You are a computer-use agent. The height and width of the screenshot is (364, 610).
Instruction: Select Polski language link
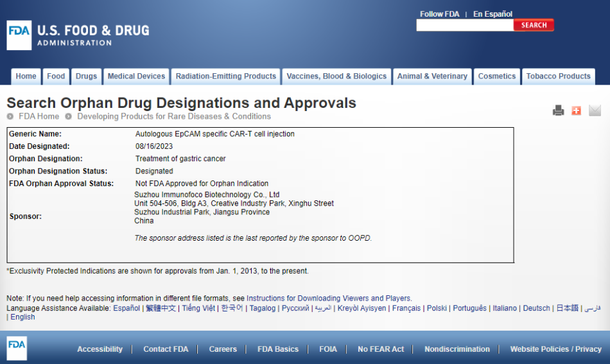coord(437,308)
